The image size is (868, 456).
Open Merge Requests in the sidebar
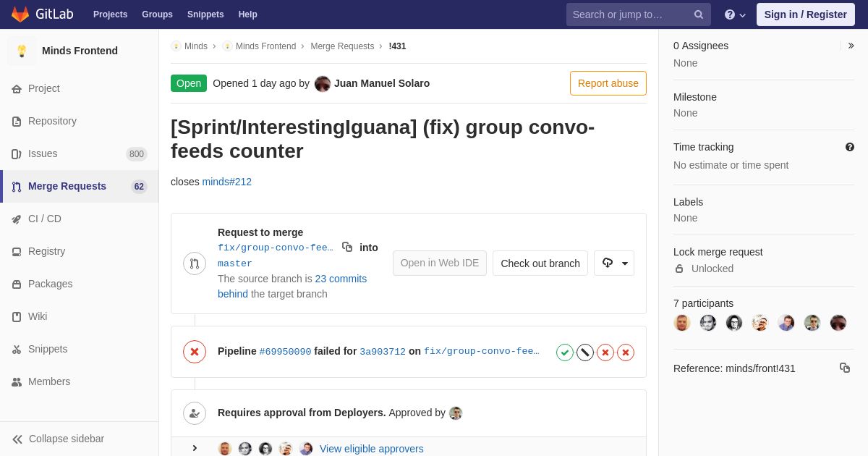click(x=80, y=186)
